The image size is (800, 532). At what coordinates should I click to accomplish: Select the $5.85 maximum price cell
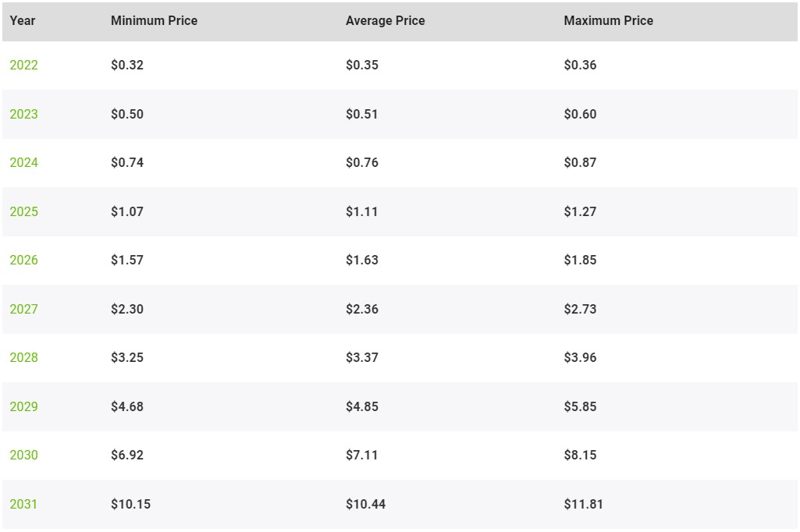click(x=580, y=406)
